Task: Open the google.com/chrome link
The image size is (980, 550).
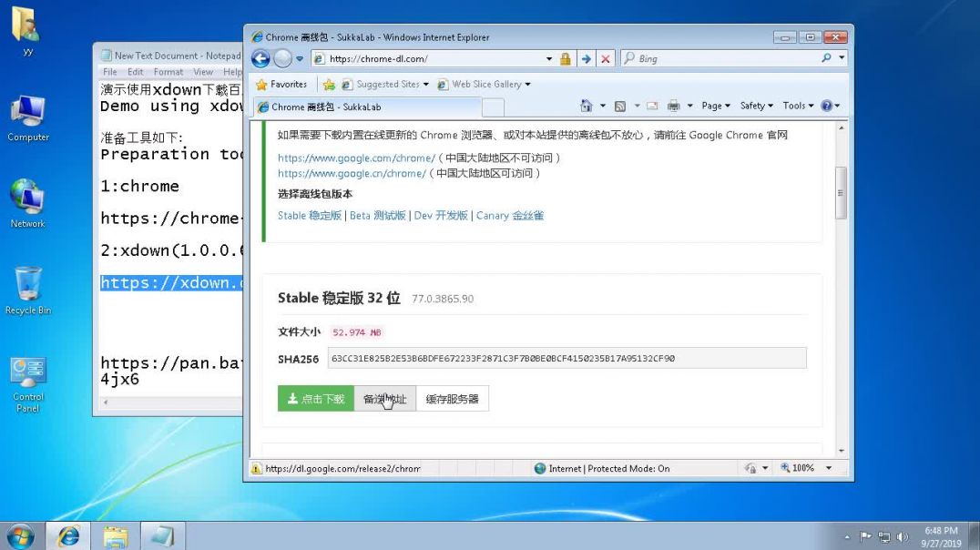Action: (x=356, y=158)
